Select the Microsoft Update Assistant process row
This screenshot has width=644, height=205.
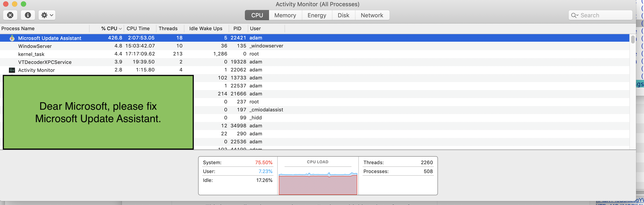click(x=314, y=38)
